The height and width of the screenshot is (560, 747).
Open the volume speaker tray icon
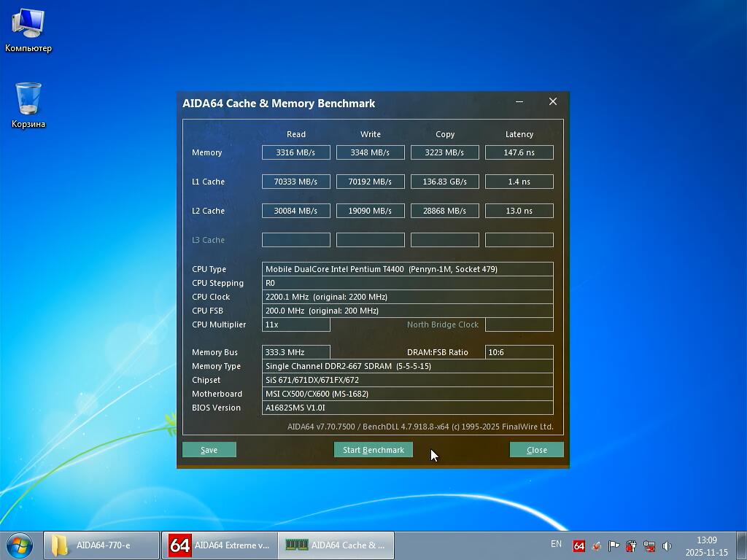(x=667, y=545)
